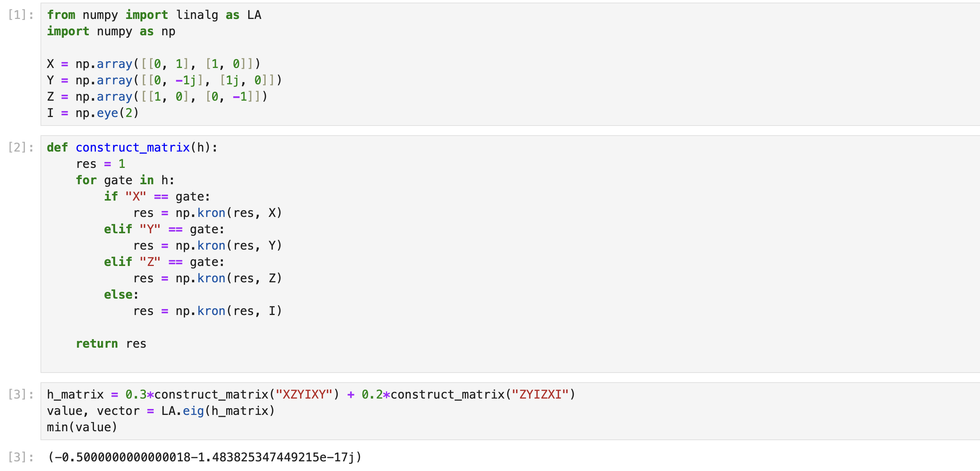This screenshot has width=980, height=471.
Task: Click the 'else:' keyword line
Action: (121, 295)
